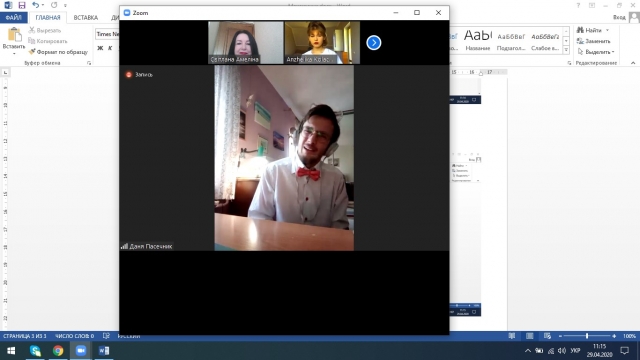Redo the action in Word's quick access toolbar
This screenshot has height=360, width=640.
(x=54, y=5)
